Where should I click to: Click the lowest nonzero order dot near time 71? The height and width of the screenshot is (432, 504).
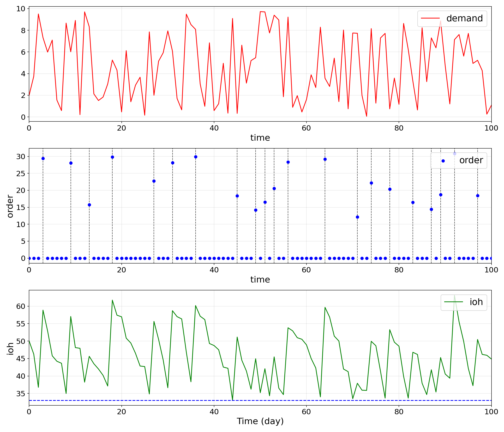357,217
